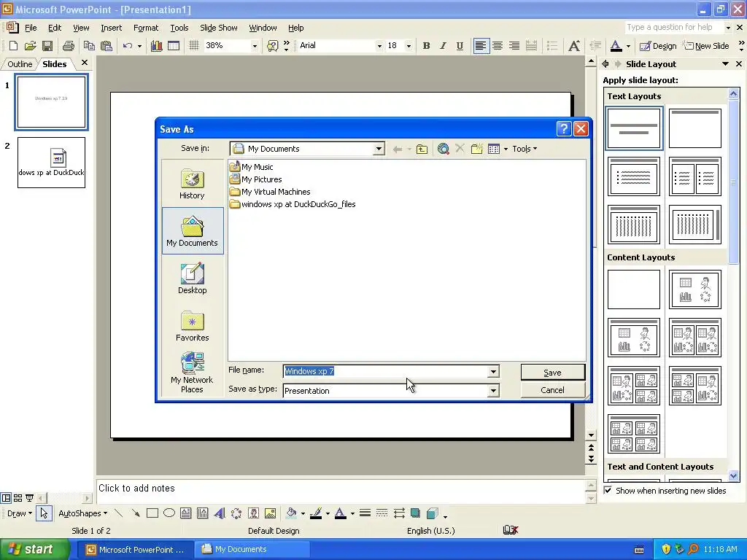The image size is (747, 560).
Task: Toggle Italic formatting
Action: pos(443,46)
